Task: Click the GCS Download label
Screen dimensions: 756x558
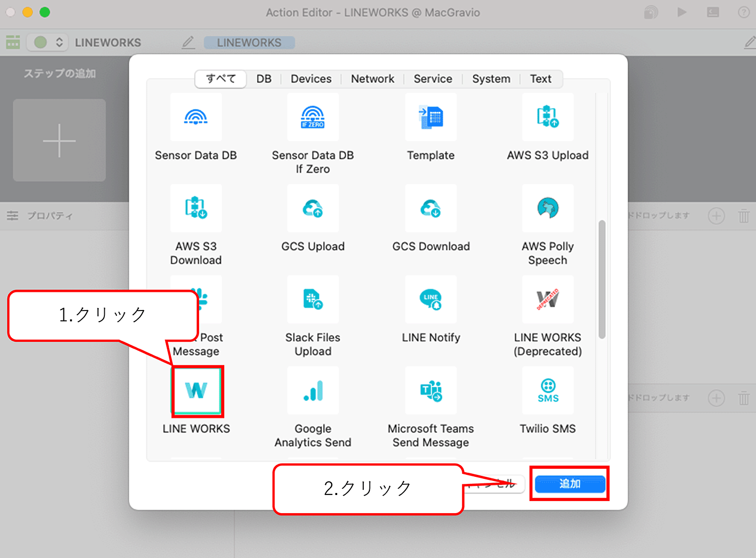Action: 431,246
